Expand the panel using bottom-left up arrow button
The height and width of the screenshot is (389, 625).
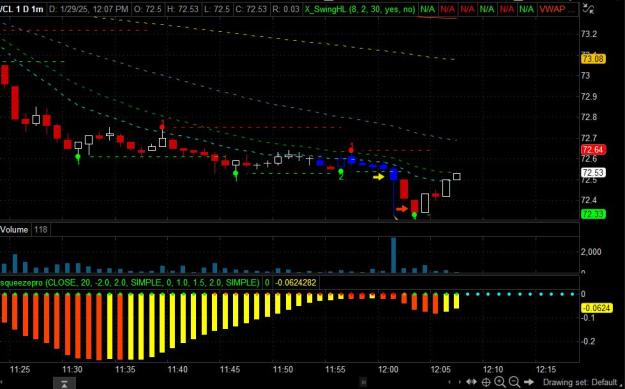pos(64,384)
